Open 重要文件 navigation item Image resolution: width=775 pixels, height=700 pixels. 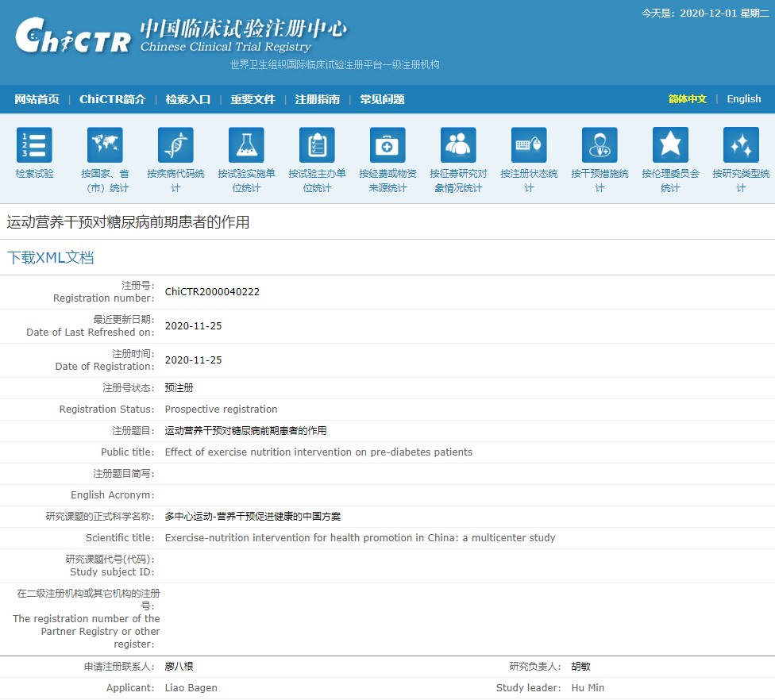point(253,99)
